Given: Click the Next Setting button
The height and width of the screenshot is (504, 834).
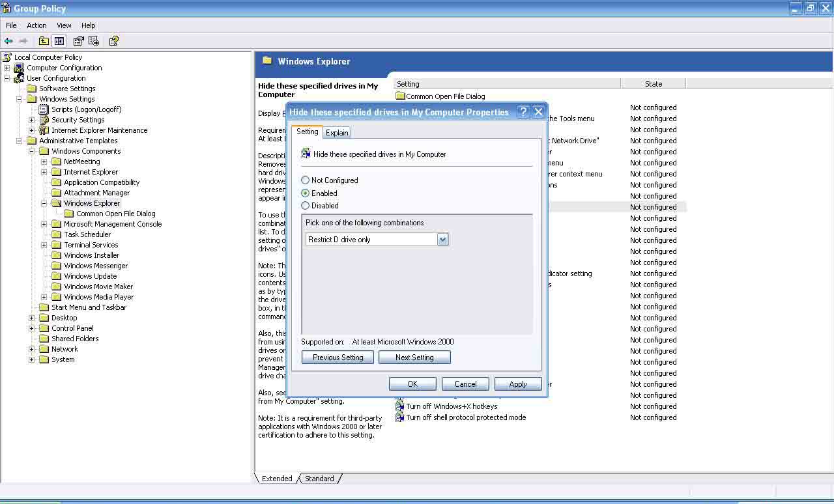Looking at the screenshot, I should coord(414,357).
